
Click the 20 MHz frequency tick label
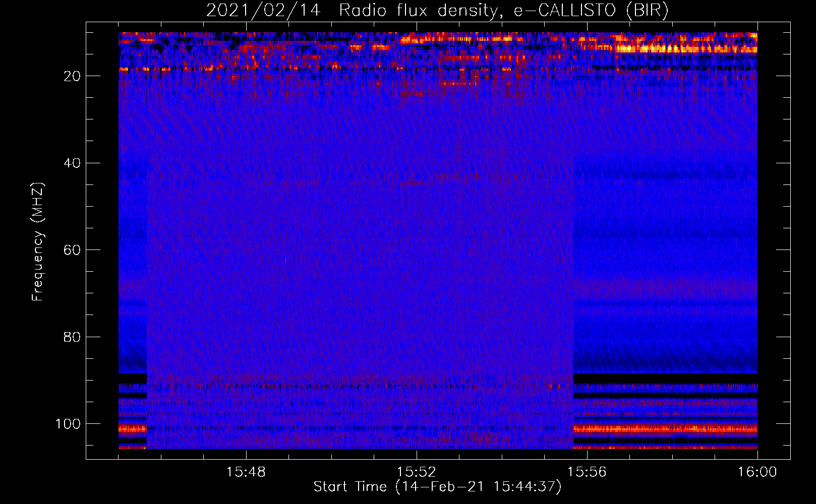(72, 76)
